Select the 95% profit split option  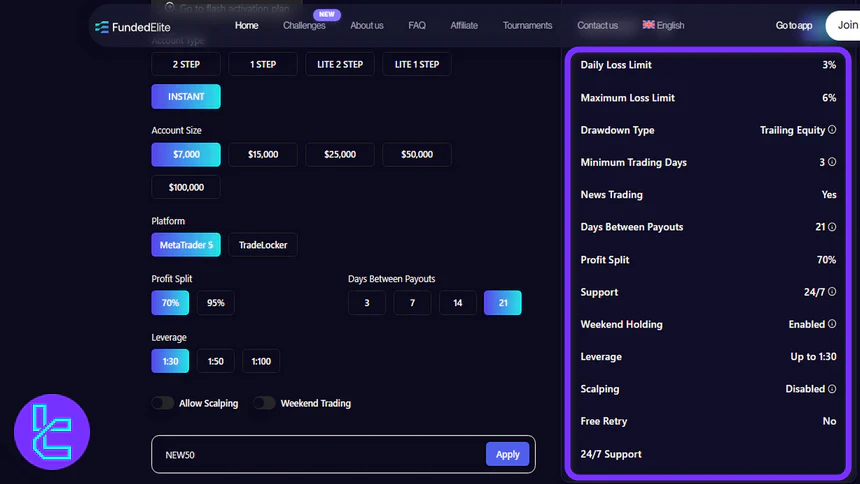tap(216, 303)
